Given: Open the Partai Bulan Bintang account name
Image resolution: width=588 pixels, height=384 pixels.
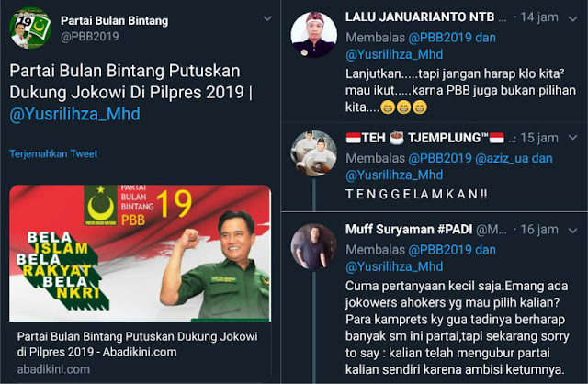Looking at the screenshot, I should tap(114, 20).
